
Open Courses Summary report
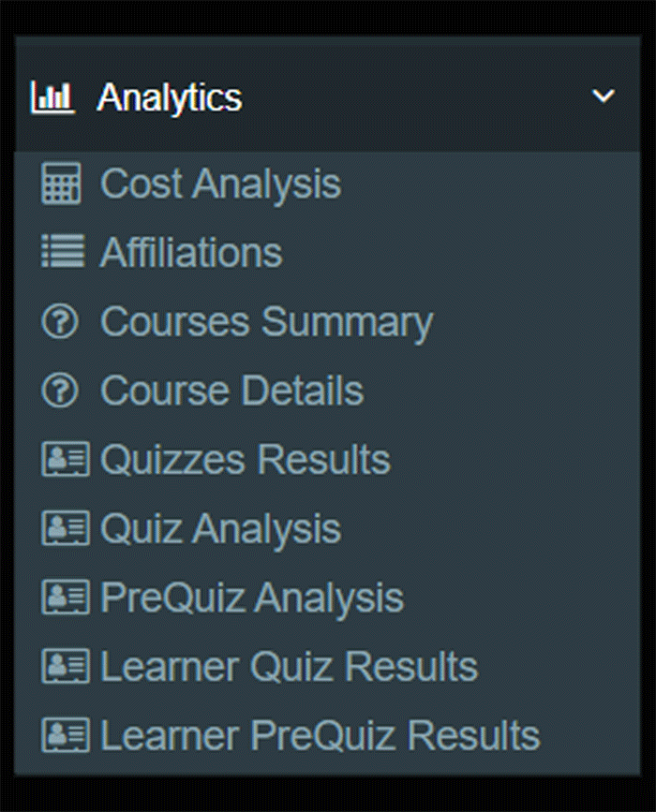(x=266, y=322)
